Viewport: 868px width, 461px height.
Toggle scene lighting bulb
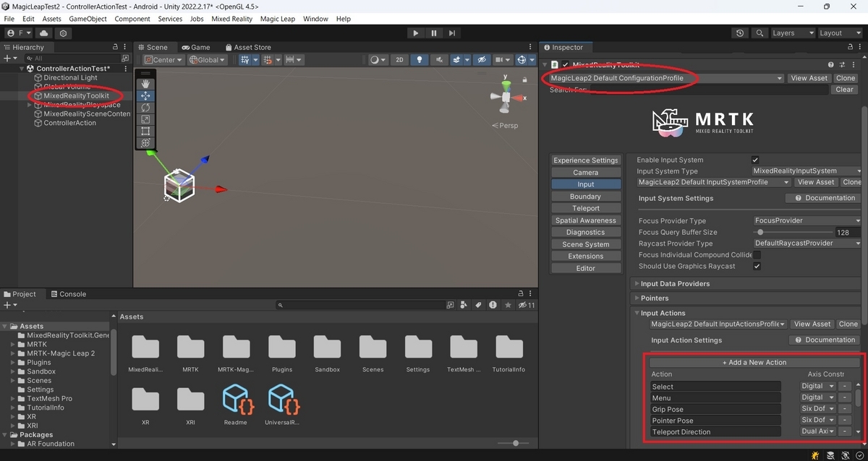(420, 60)
